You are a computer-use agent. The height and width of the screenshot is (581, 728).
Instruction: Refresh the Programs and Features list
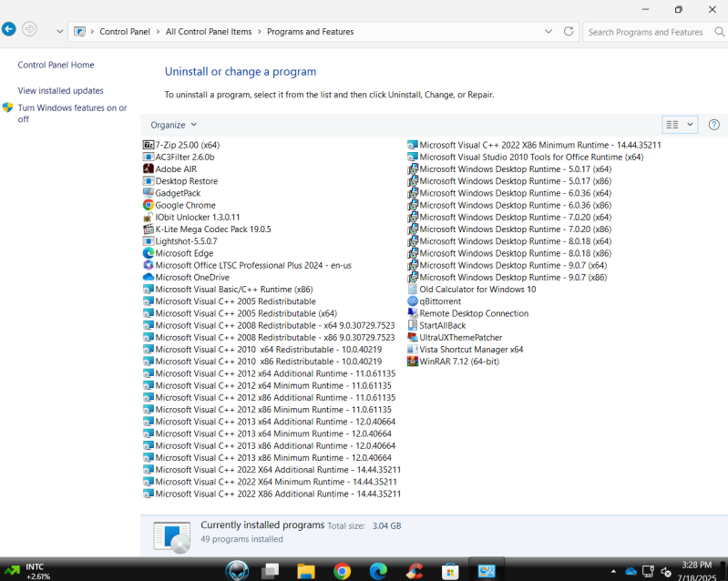click(569, 32)
